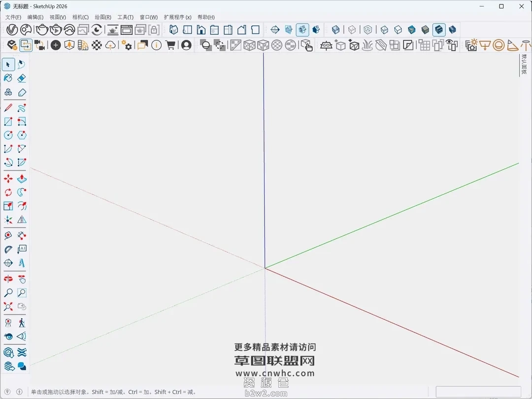
Task: Select the Tape Measure tool
Action: point(8,236)
